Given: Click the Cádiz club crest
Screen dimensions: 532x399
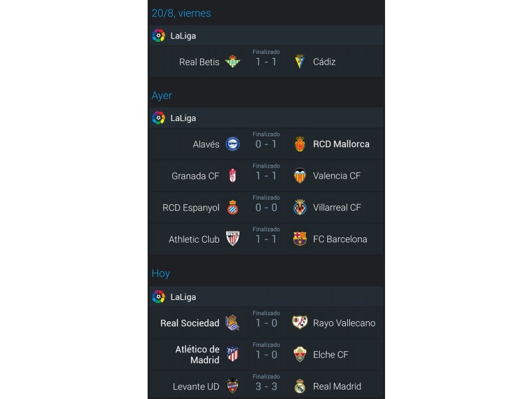Looking at the screenshot, I should point(300,61).
